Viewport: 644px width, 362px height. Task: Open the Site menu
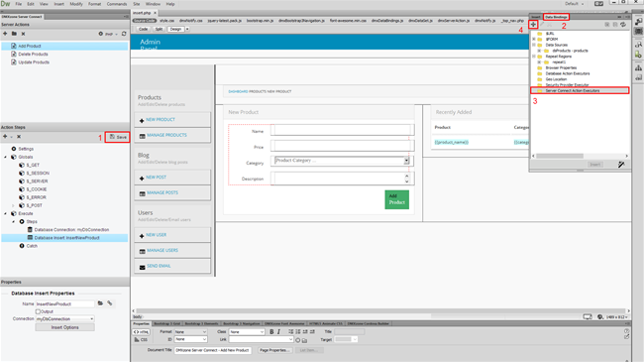(137, 4)
